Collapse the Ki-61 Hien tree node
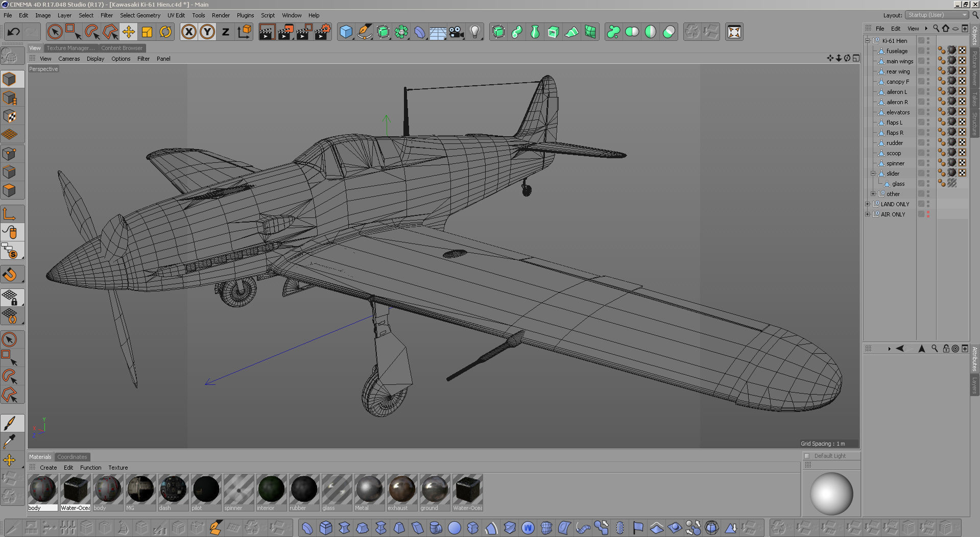Viewport: 980px width, 537px height. [x=867, y=41]
